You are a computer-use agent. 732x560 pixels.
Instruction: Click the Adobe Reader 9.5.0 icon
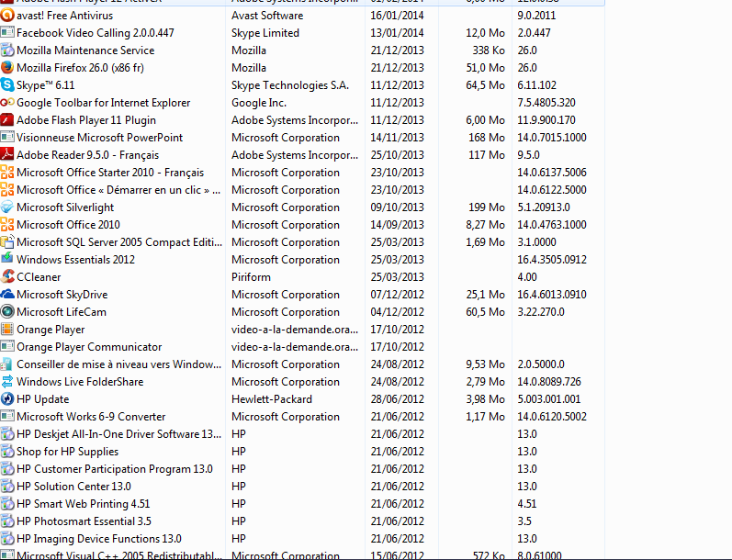pyautogui.click(x=7, y=154)
